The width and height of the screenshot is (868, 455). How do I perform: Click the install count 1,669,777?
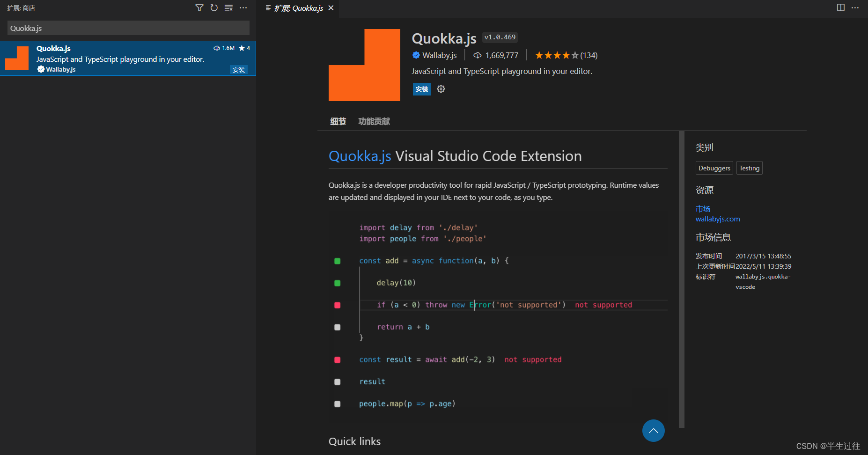[x=496, y=55]
